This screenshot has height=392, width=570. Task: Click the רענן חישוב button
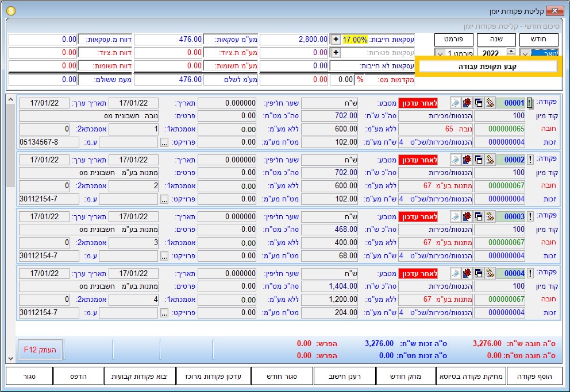pyautogui.click(x=345, y=376)
